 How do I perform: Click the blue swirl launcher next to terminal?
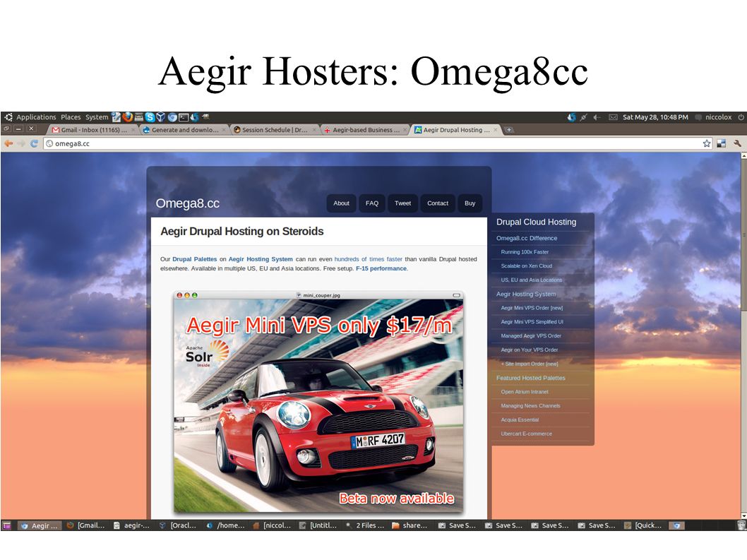(194, 117)
